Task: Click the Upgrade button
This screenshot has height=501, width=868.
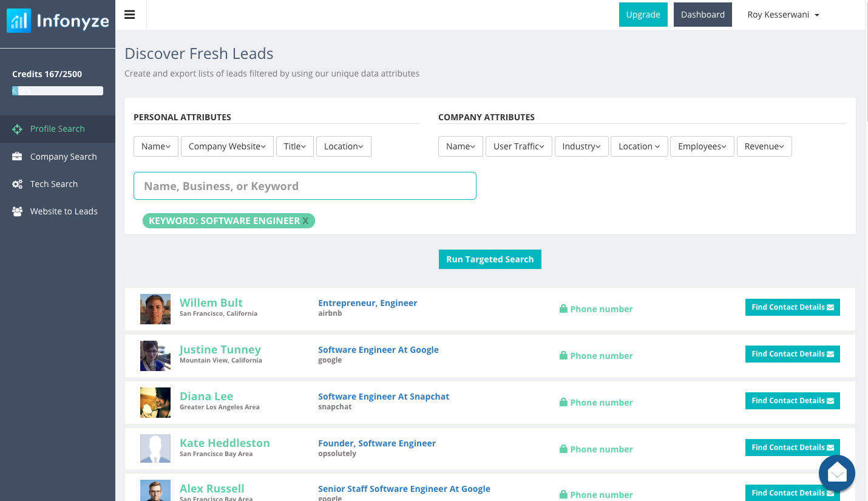Action: [643, 15]
